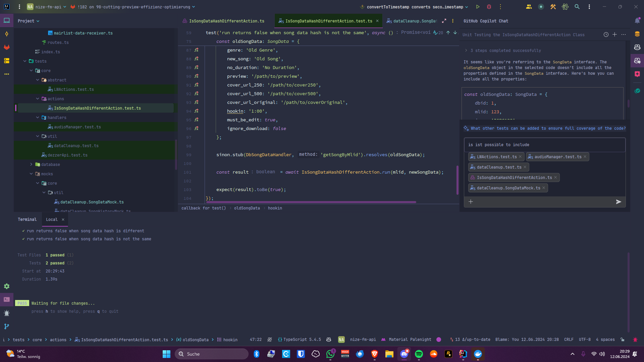Remove LWActions.test.ts from chat context
Viewport: 644px width, 362px height.
coord(520,157)
